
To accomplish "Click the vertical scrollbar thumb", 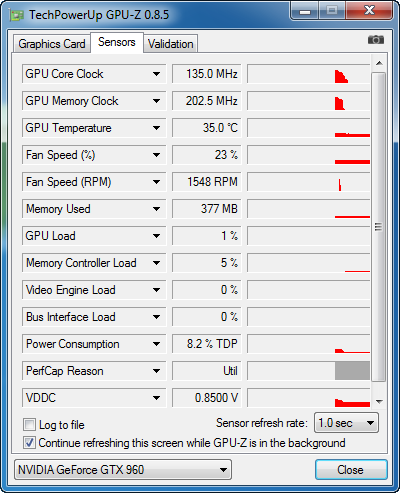I will [x=379, y=227].
